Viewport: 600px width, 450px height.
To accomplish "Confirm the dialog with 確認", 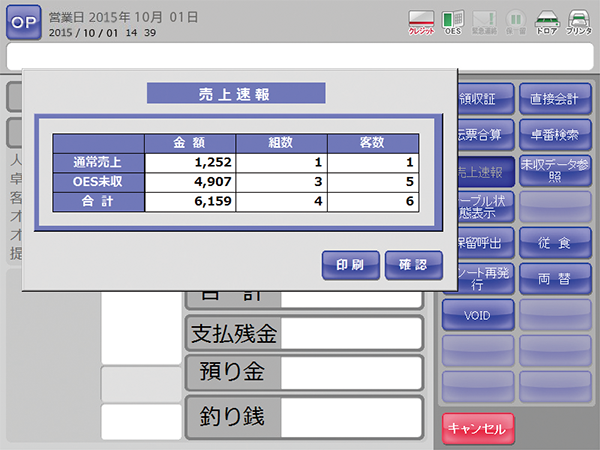I will (414, 265).
